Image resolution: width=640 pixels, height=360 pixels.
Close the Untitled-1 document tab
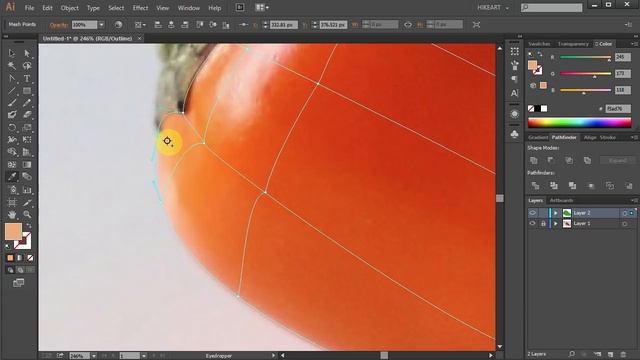(x=140, y=38)
